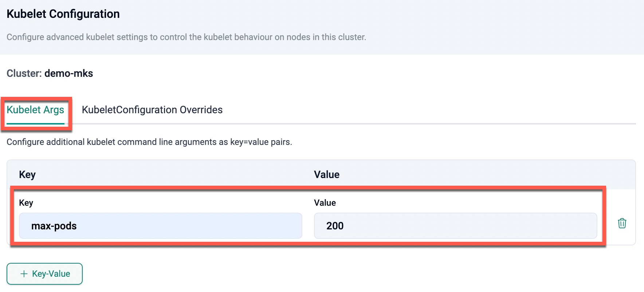This screenshot has width=644, height=292.
Task: Click the demo-mks cluster name
Action: (68, 74)
